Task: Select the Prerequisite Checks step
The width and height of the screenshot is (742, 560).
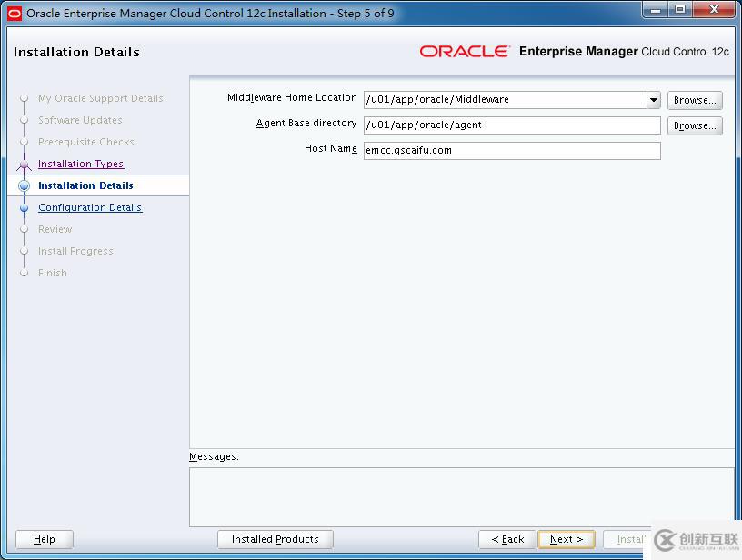Action: point(85,142)
